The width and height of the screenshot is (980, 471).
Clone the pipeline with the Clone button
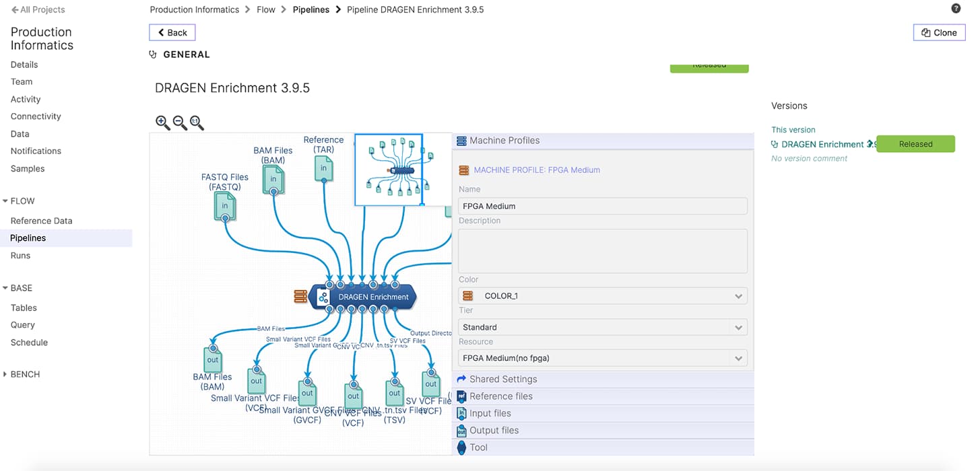point(939,32)
